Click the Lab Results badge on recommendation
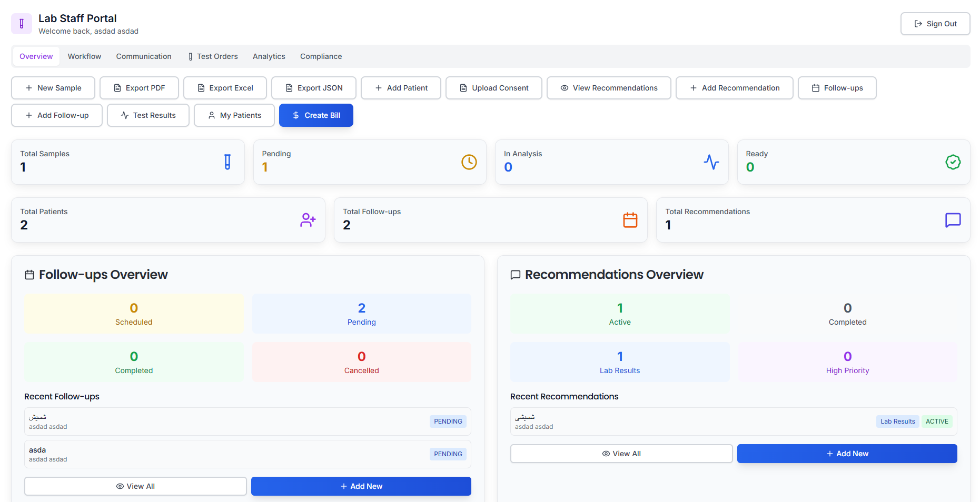Image resolution: width=980 pixels, height=502 pixels. click(897, 421)
